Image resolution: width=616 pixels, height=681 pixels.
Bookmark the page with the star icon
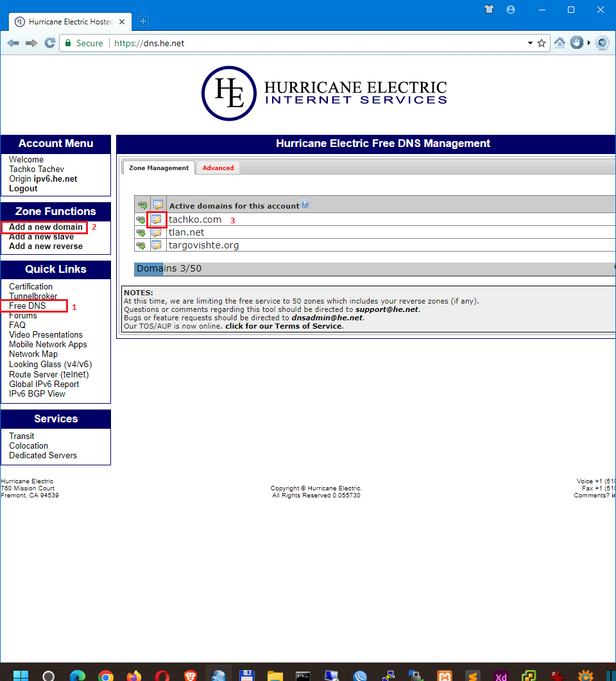(542, 43)
